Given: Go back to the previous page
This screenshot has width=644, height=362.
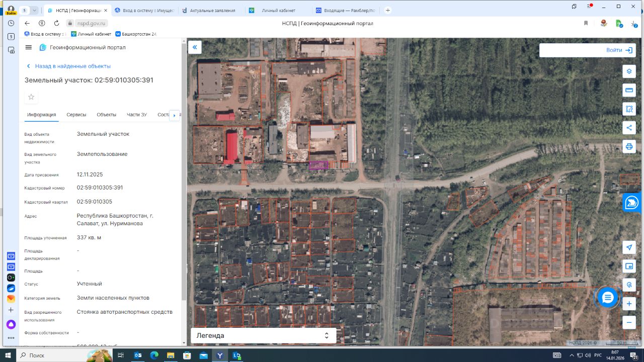Looking at the screenshot, I should click(27, 23).
